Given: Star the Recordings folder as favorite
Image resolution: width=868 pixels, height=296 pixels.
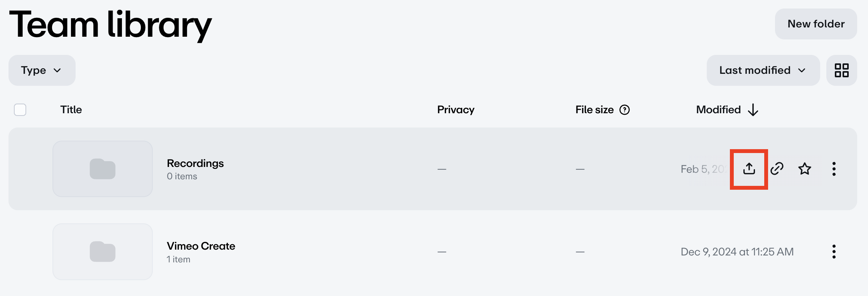Looking at the screenshot, I should 805,169.
